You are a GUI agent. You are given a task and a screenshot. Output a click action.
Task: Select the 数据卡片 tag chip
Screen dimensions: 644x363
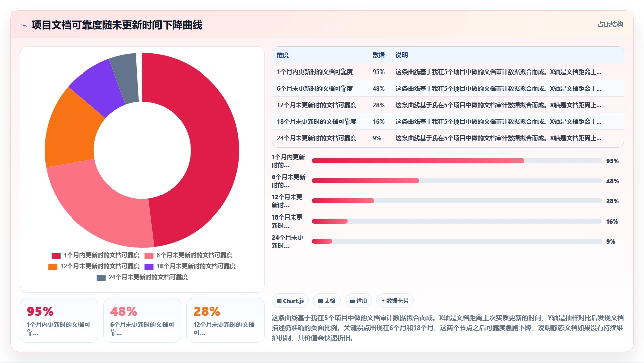click(x=395, y=301)
